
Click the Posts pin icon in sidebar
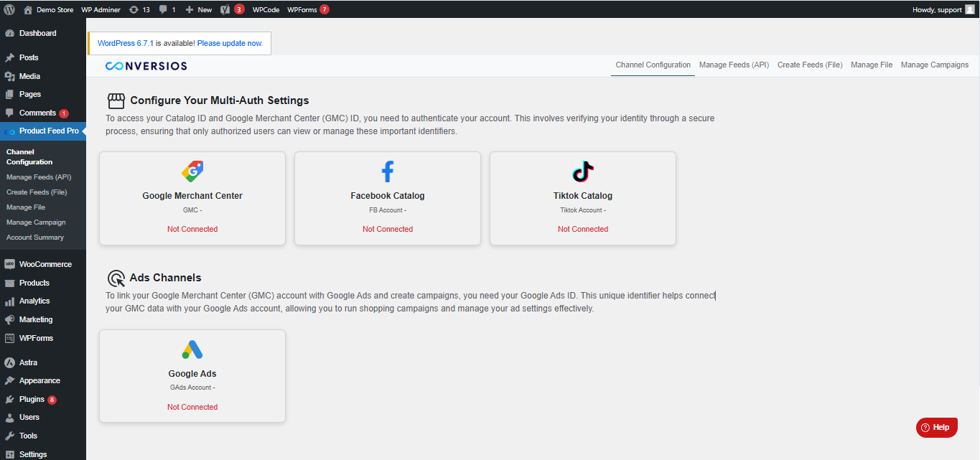click(9, 57)
